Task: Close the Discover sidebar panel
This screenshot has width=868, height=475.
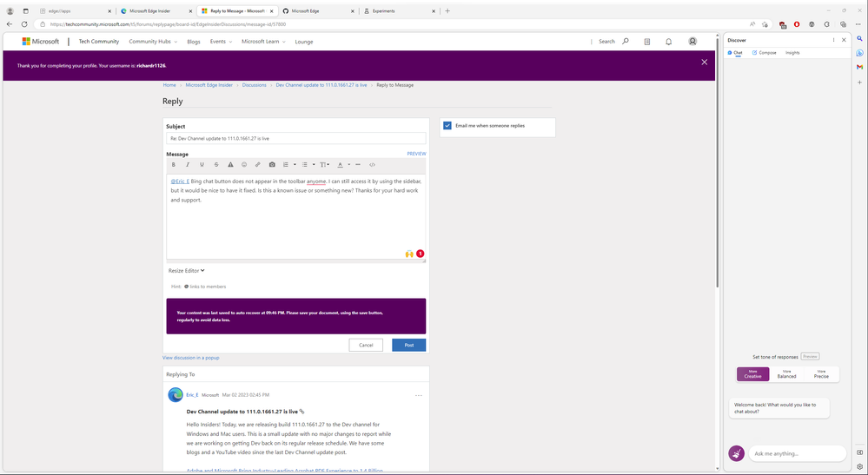Action: 844,40
